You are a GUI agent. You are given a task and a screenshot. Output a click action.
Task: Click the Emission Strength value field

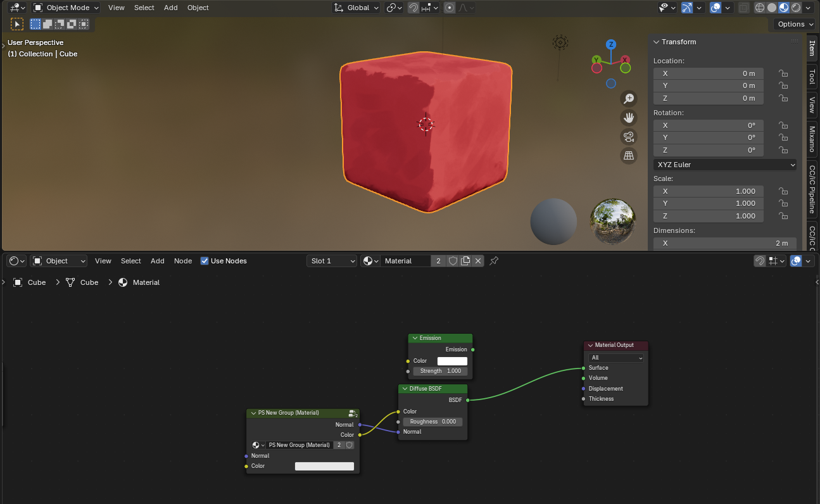(440, 371)
